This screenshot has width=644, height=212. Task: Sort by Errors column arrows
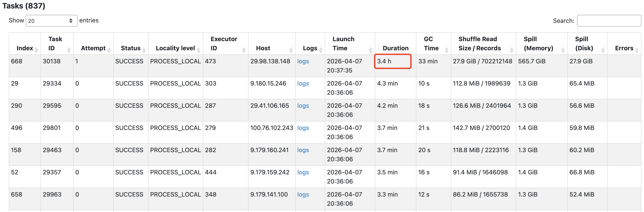click(637, 50)
